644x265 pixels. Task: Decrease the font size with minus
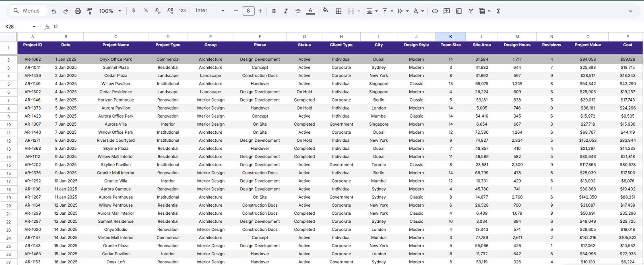coord(236,11)
